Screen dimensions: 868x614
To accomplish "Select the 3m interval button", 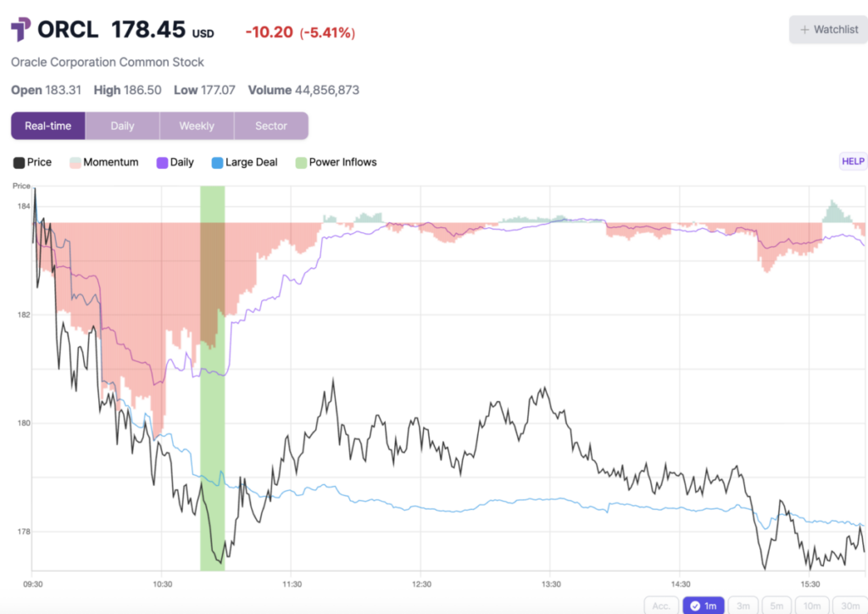I will click(743, 606).
